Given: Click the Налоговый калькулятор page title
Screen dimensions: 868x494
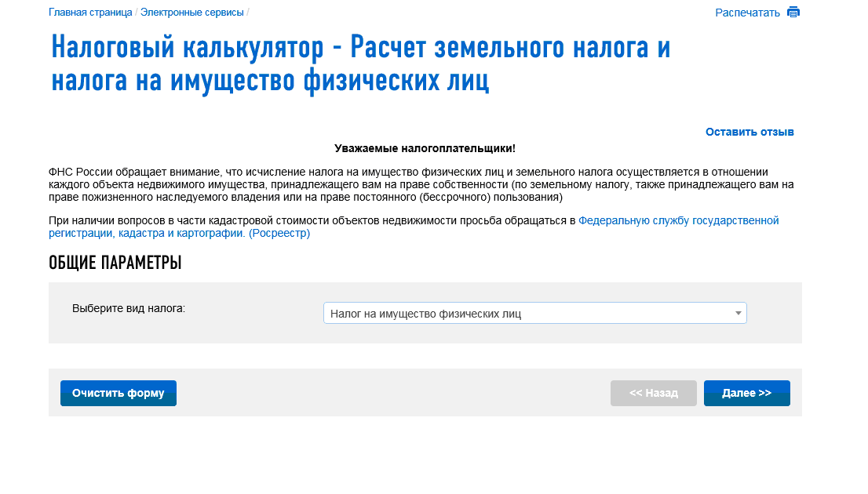Looking at the screenshot, I should 361,64.
